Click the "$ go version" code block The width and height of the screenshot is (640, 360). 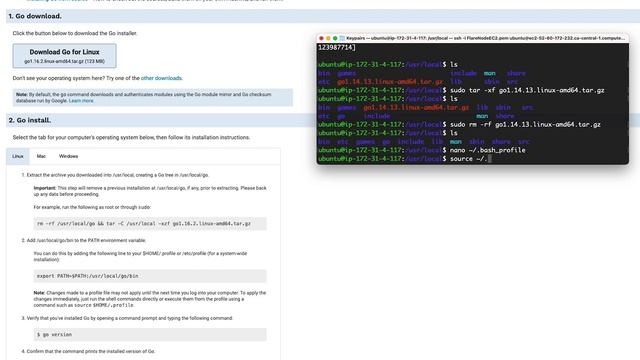tap(150, 334)
